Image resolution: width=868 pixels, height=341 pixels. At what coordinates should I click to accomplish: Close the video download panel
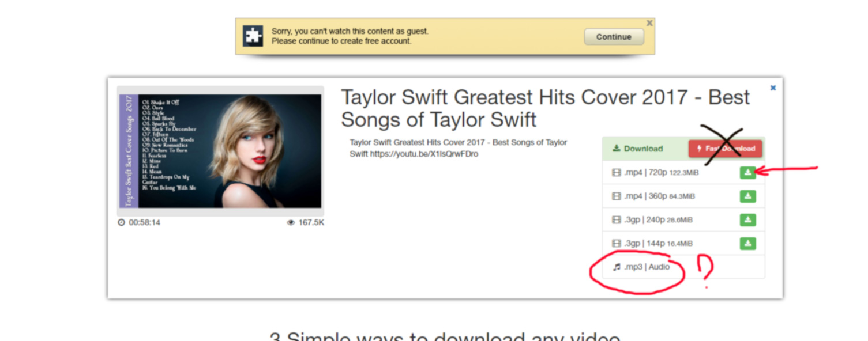click(773, 88)
